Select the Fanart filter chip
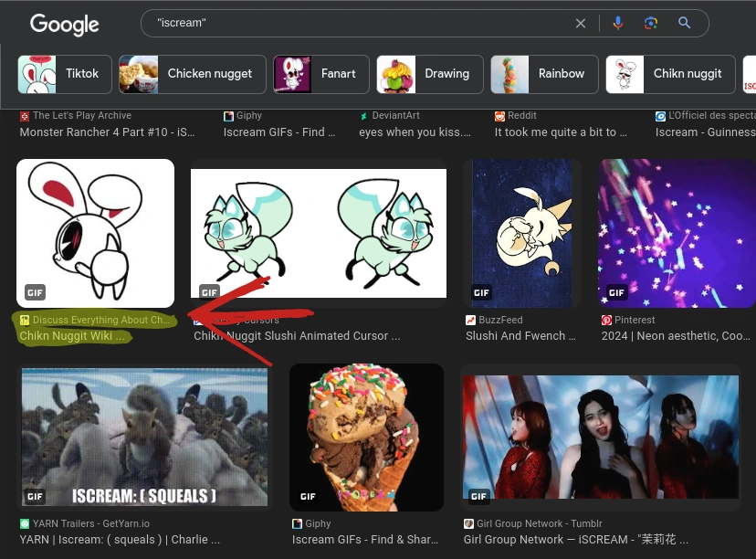The image size is (756, 559). (321, 74)
